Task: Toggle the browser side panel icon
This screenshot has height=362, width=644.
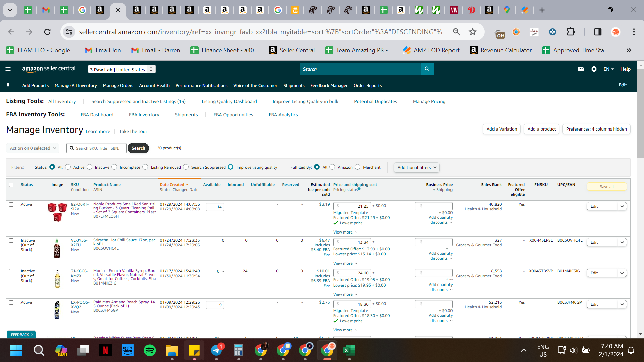Action: (x=598, y=32)
